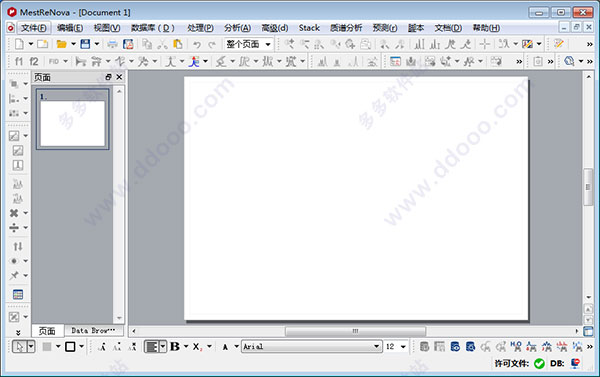The height and width of the screenshot is (377, 600).
Task: Open the 质谱分析 menu
Action: (x=346, y=28)
